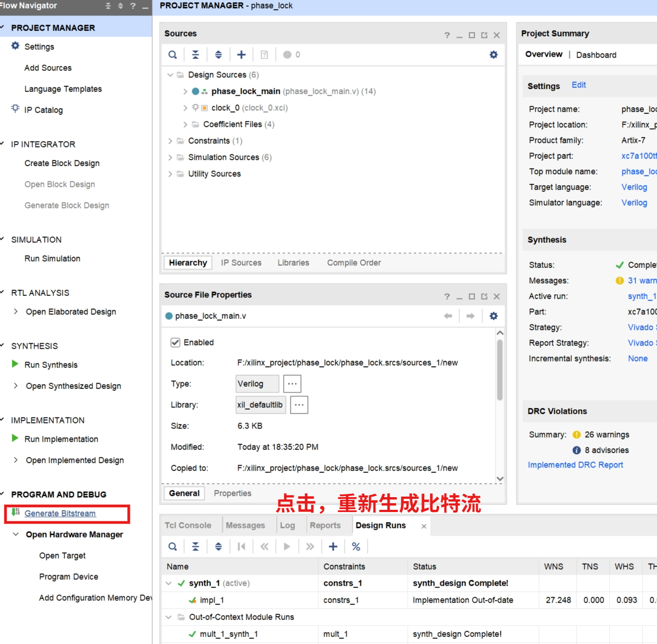
Task: Click Run Simulation
Action: [x=52, y=259]
